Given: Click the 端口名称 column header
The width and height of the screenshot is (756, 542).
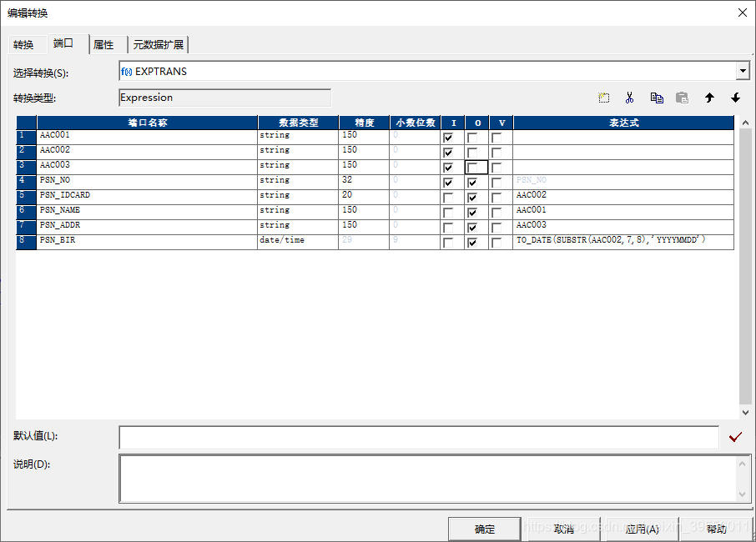Looking at the screenshot, I should (148, 123).
